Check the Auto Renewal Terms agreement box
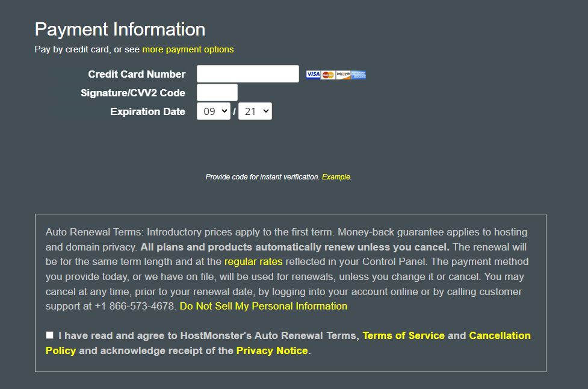 (x=49, y=335)
